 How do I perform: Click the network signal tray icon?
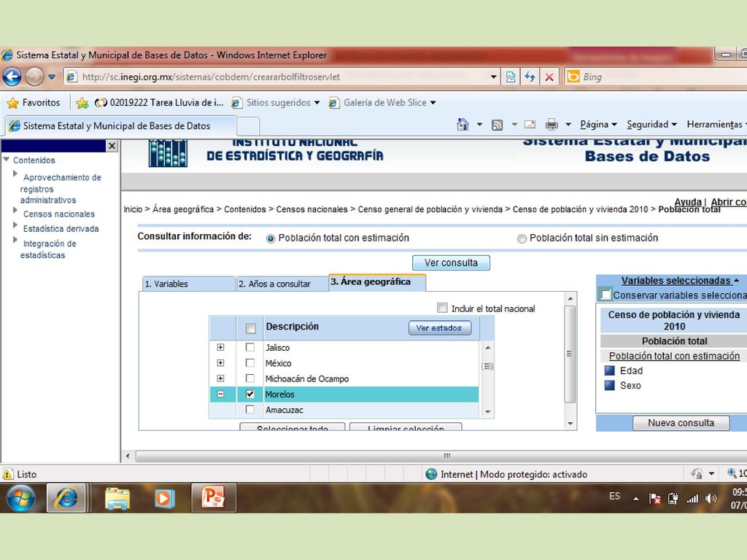coord(692,499)
